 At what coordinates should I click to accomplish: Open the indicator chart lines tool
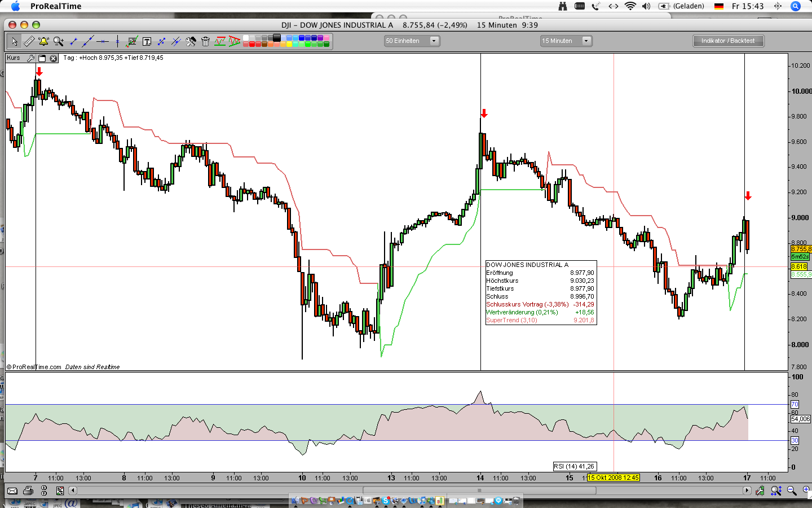[133, 41]
